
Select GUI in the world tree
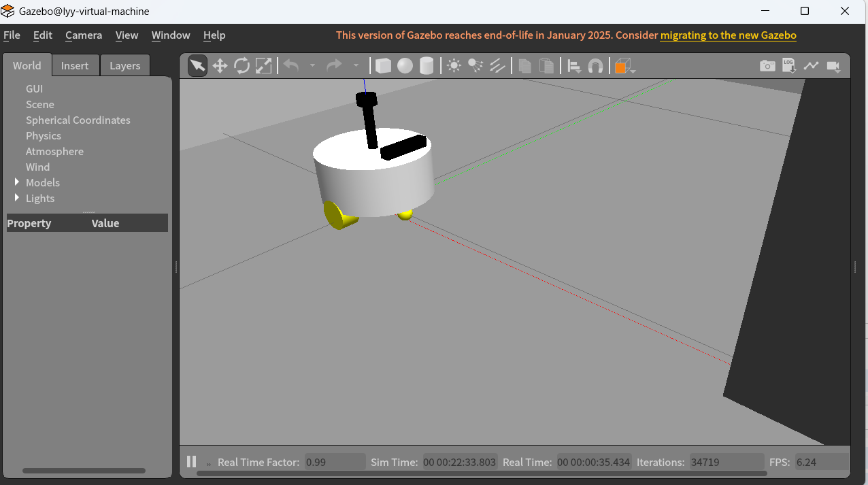[35, 88]
